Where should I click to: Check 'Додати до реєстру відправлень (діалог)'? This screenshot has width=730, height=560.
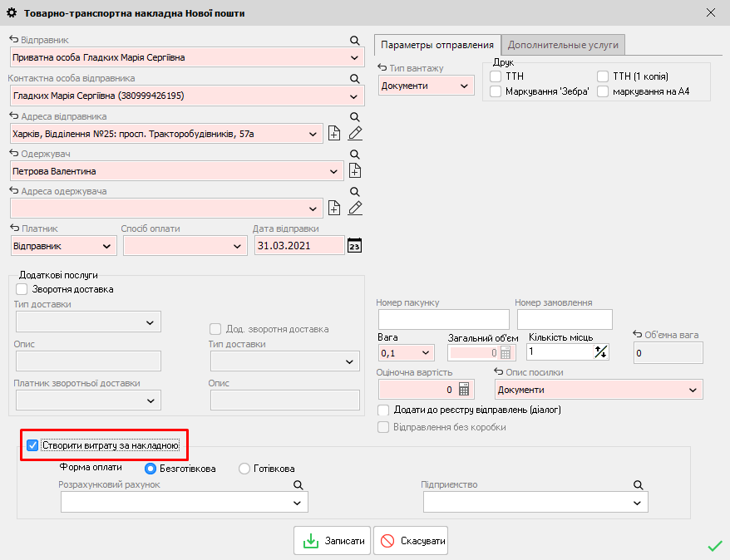383,410
